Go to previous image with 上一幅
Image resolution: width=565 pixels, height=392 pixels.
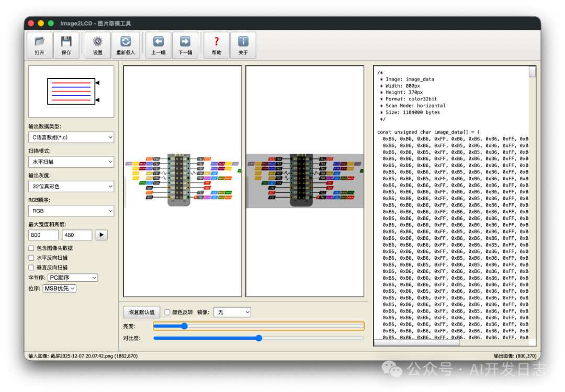click(158, 45)
